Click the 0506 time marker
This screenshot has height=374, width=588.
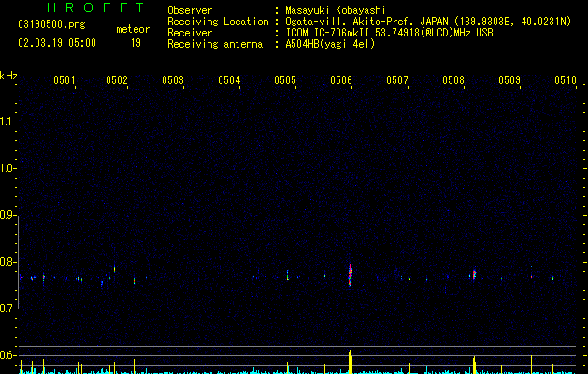[x=341, y=80]
